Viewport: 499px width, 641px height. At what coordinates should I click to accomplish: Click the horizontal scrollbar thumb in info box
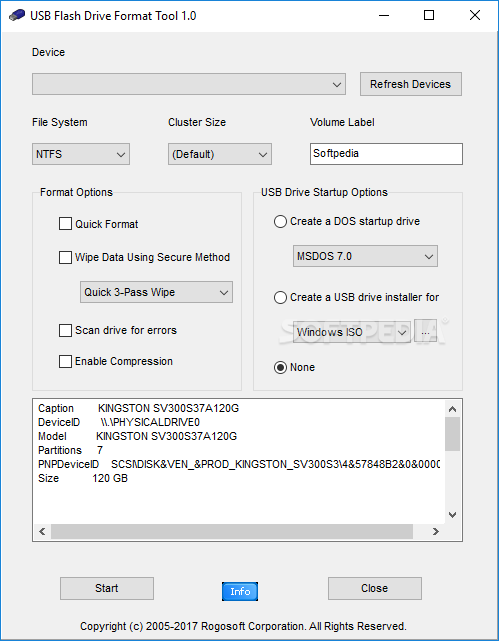232,531
